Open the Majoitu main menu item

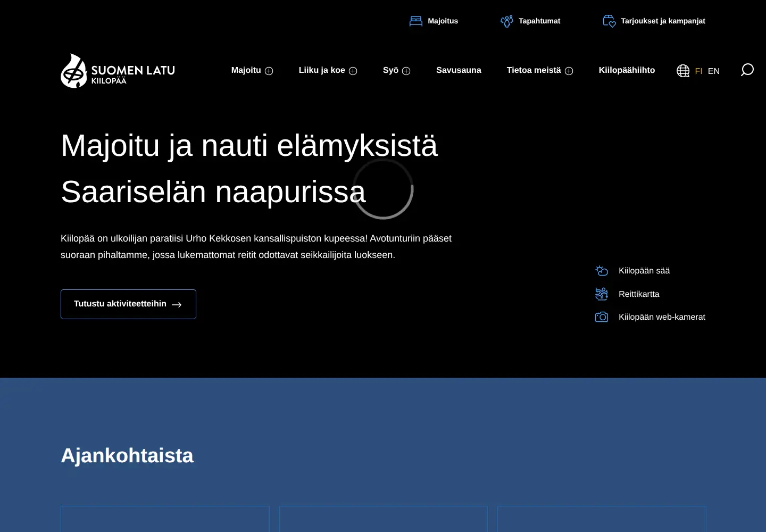246,70
